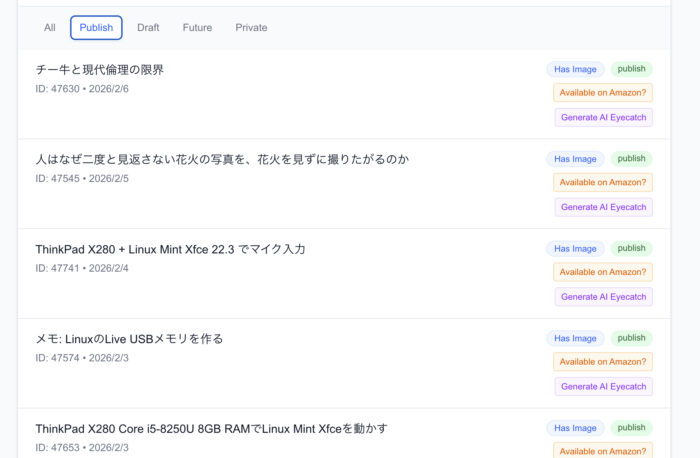The height and width of the screenshot is (458, 700).
Task: Show posts under the Future tab
Action: coord(197,28)
